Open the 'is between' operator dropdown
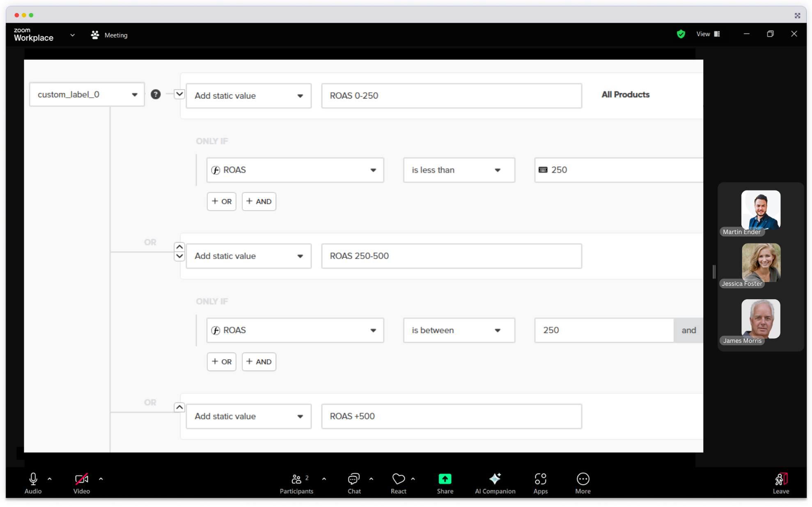The width and height of the screenshot is (812, 507). tap(459, 330)
